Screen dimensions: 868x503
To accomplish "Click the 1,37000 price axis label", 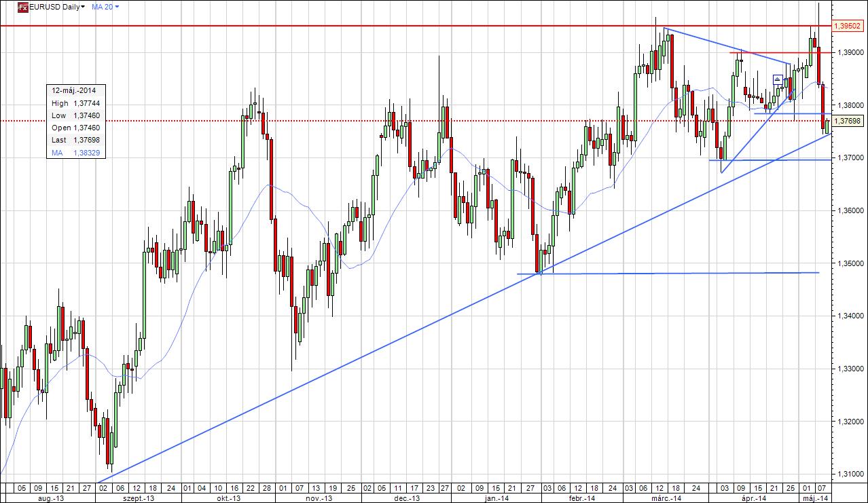I will 850,157.
